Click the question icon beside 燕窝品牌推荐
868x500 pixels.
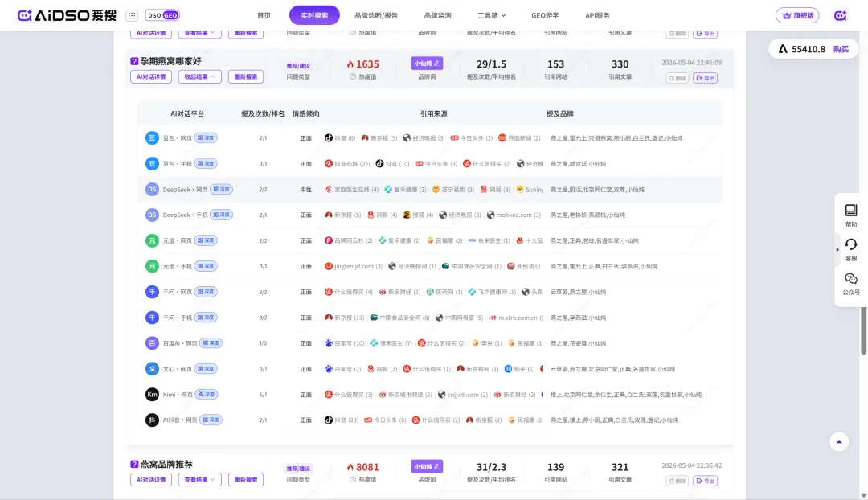point(134,464)
